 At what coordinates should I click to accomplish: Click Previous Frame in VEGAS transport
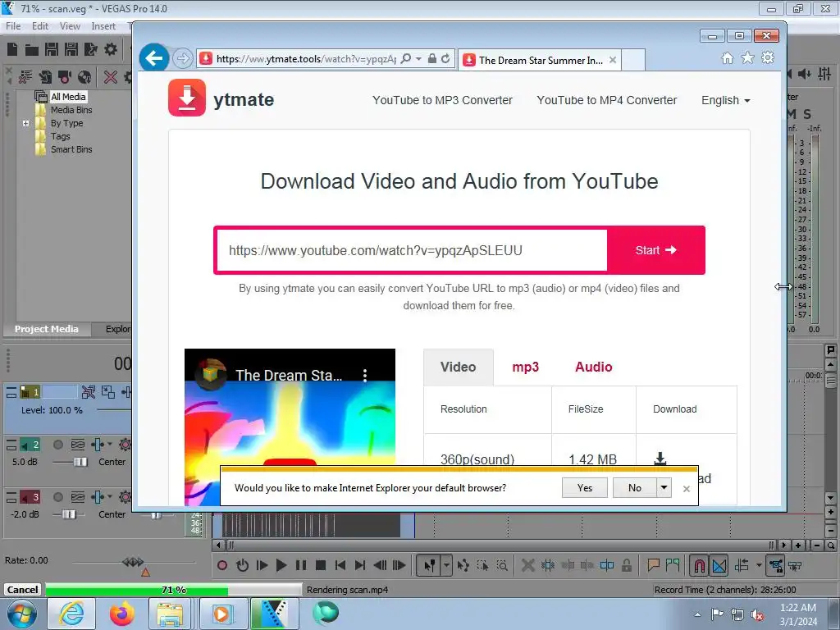tap(380, 565)
